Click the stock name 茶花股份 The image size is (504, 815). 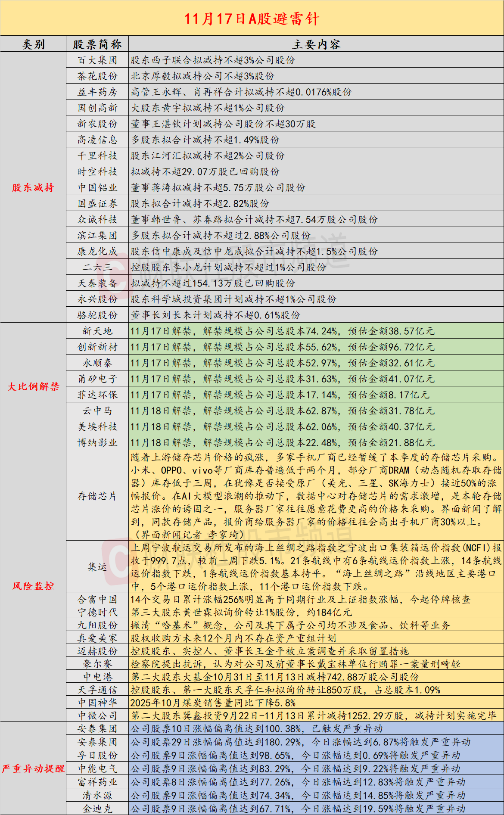tap(97, 76)
